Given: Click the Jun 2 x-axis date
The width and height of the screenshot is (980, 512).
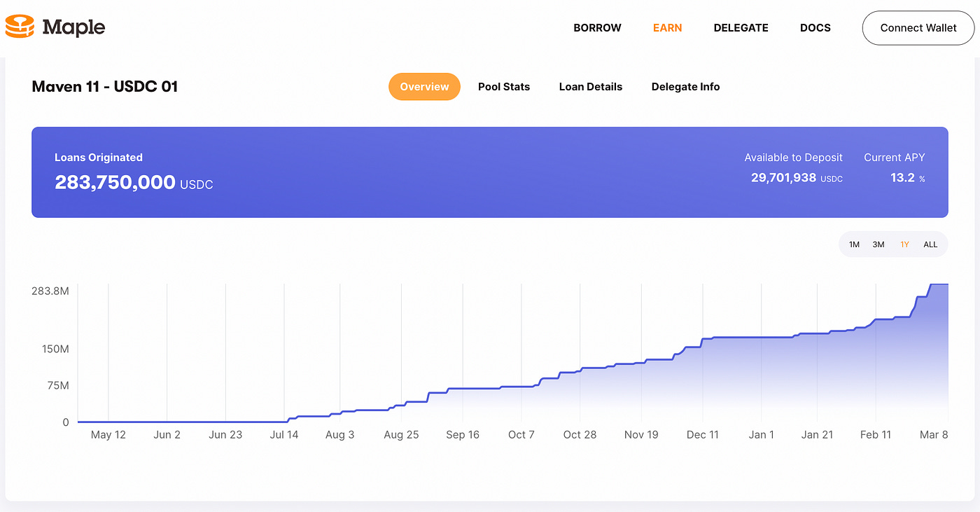Looking at the screenshot, I should (x=167, y=435).
